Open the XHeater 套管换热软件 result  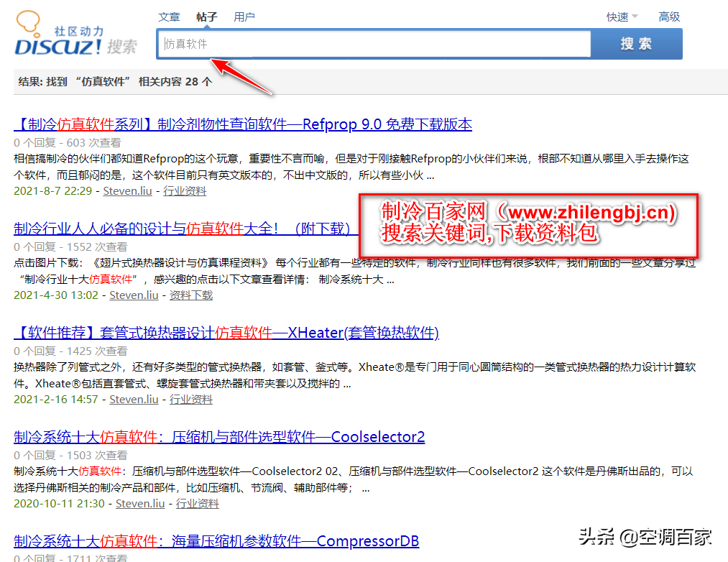click(x=226, y=333)
